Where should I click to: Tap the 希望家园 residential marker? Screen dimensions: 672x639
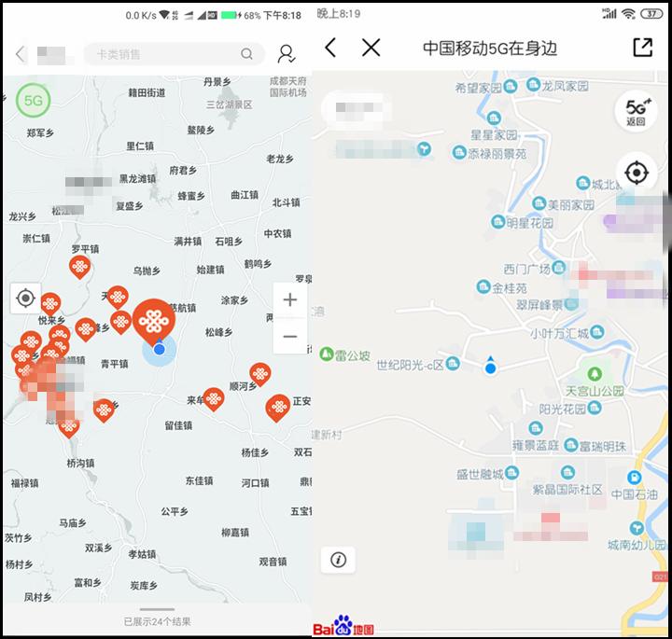click(510, 87)
